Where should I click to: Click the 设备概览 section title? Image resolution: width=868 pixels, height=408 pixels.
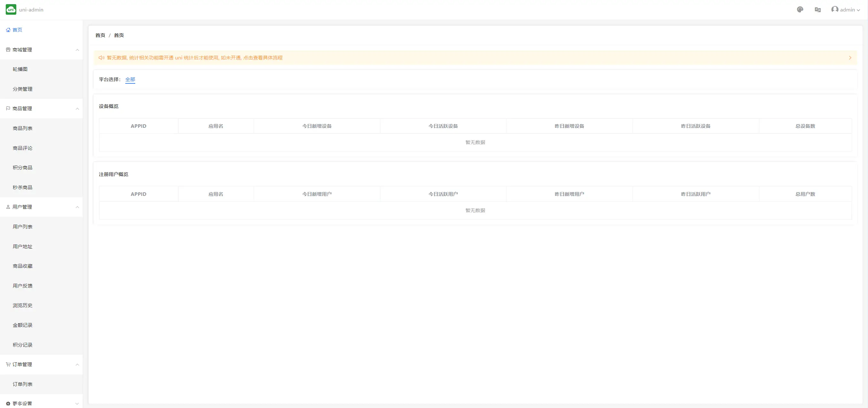pos(109,106)
